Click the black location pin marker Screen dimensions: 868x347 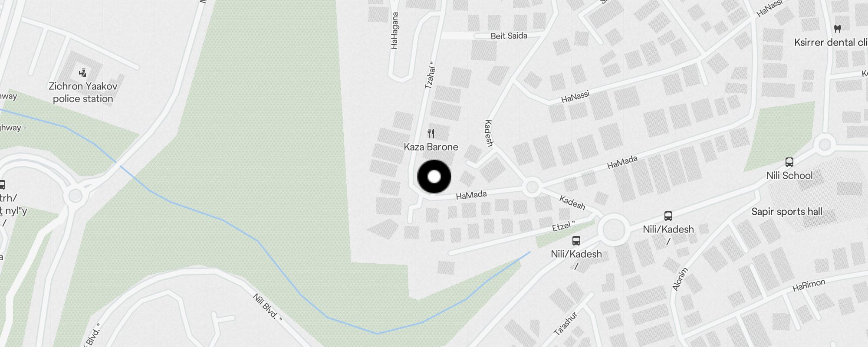pyautogui.click(x=434, y=177)
